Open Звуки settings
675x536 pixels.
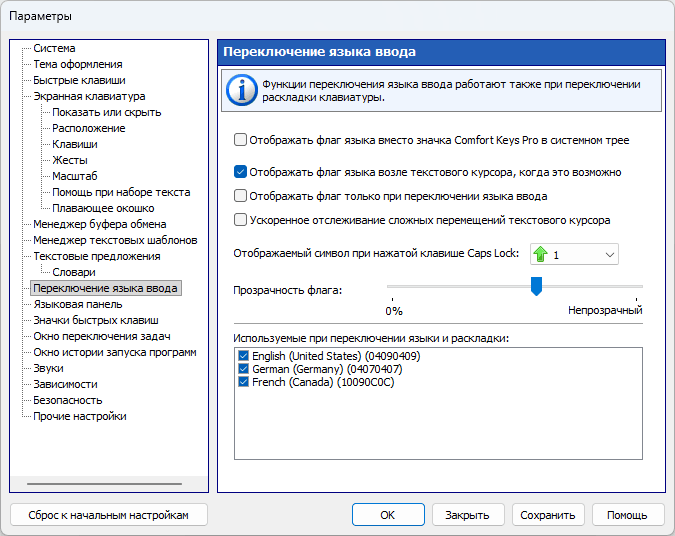click(x=48, y=368)
